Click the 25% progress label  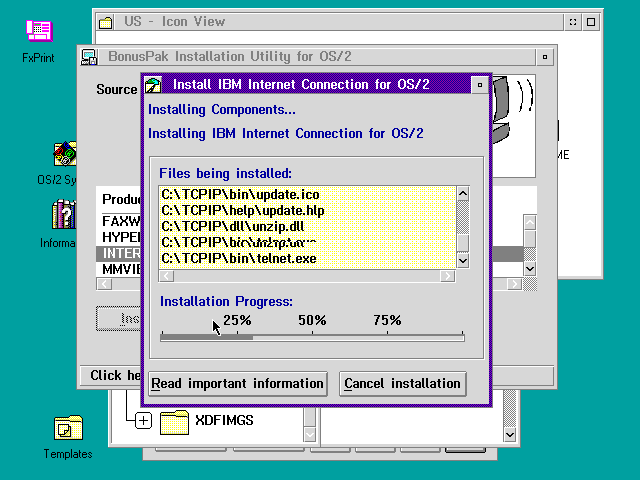(x=237, y=320)
